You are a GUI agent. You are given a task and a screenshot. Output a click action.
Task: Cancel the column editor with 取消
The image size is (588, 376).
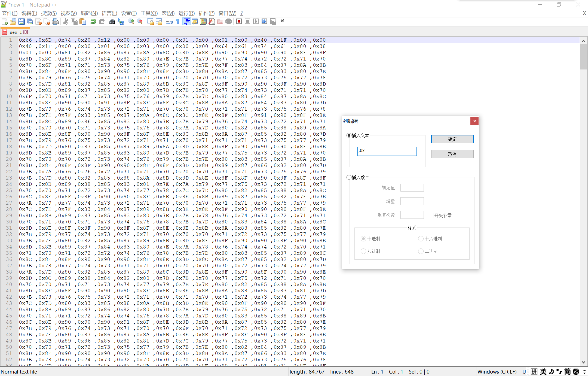click(452, 154)
